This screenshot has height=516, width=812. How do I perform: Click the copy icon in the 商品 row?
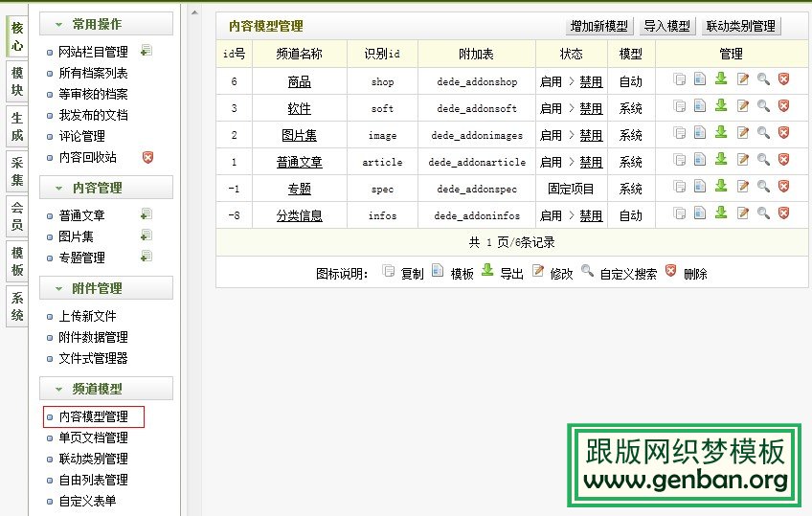(679, 80)
